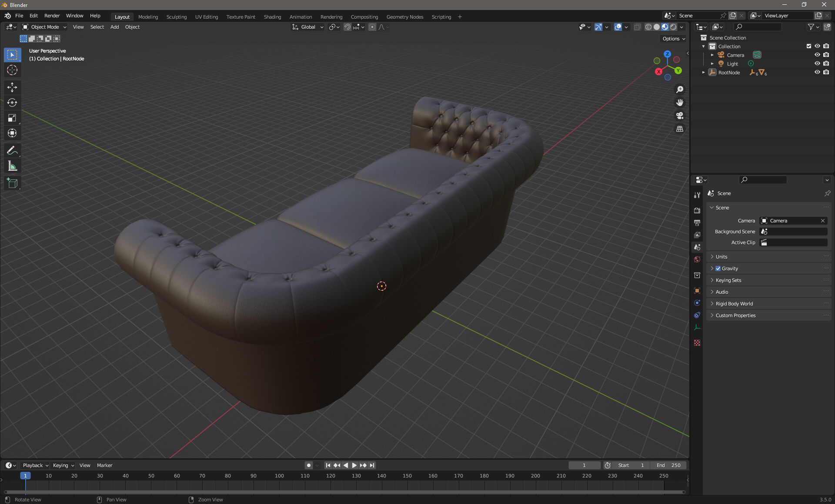The image size is (835, 504).
Task: Select the Select Box tool
Action: click(x=12, y=55)
